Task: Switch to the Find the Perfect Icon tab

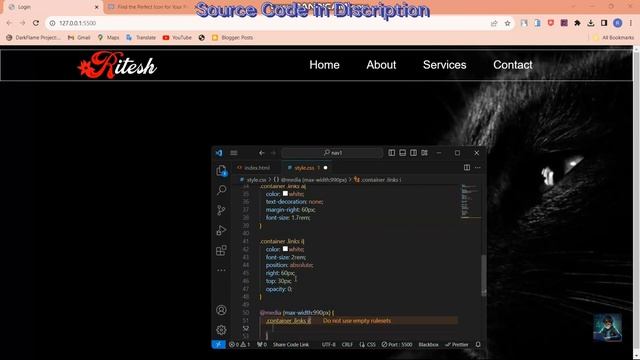Action: tap(149, 7)
